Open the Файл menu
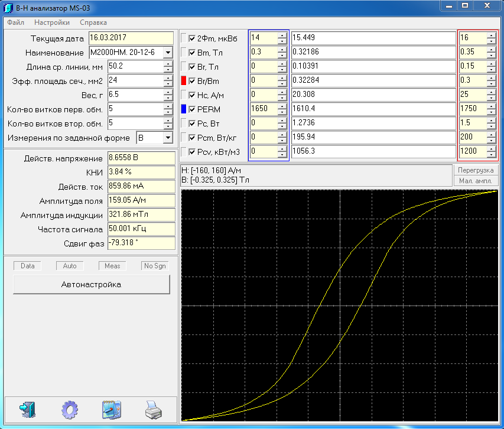 point(16,22)
